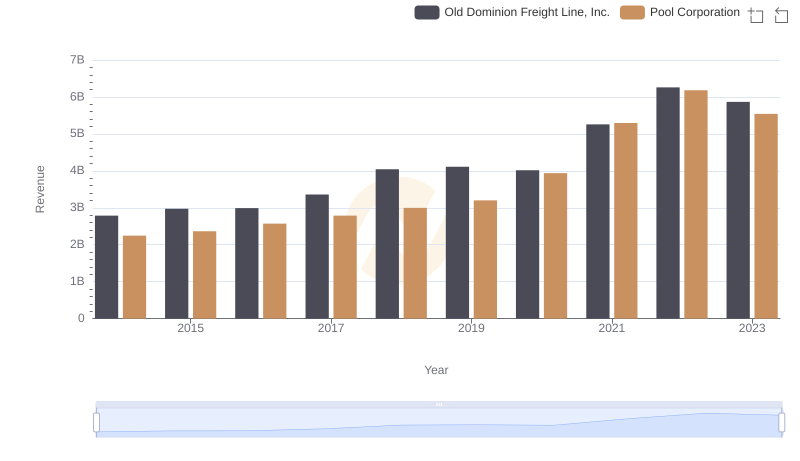Click the 5B y-axis label
The height and width of the screenshot is (461, 800).
point(77,134)
